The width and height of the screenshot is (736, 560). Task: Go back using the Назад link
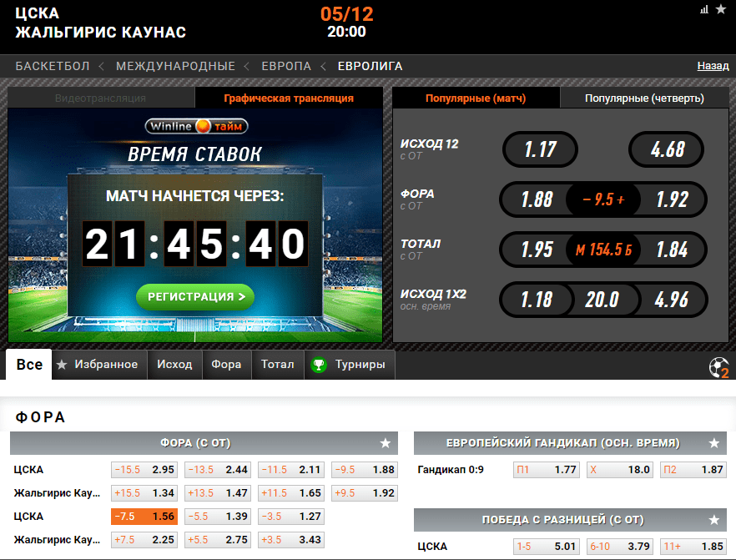(x=713, y=66)
